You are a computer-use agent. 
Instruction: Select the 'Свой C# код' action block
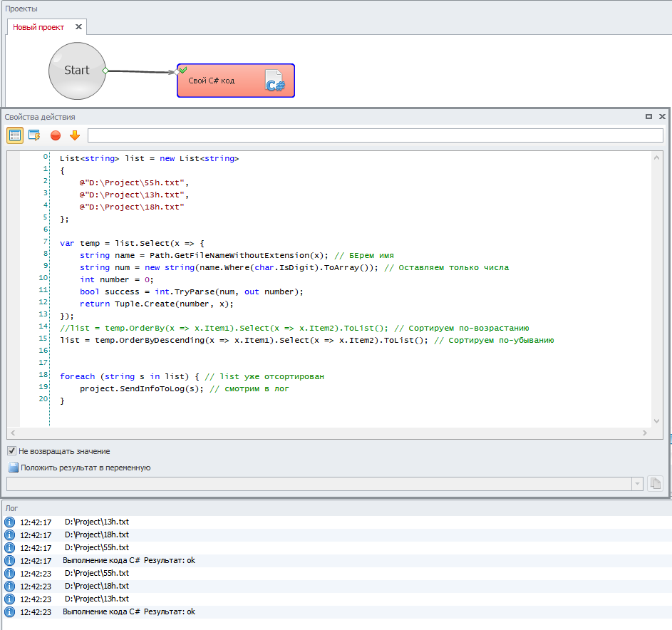point(221,81)
